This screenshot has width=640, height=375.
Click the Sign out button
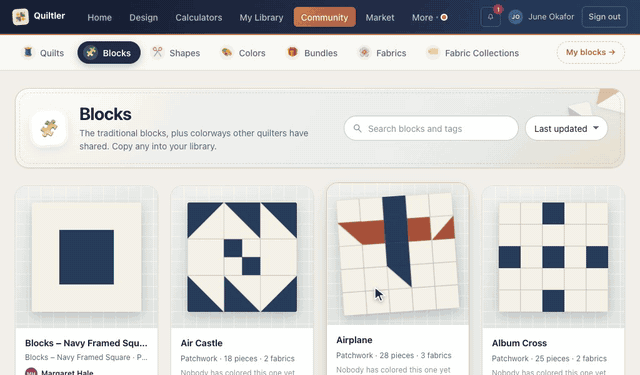(604, 17)
